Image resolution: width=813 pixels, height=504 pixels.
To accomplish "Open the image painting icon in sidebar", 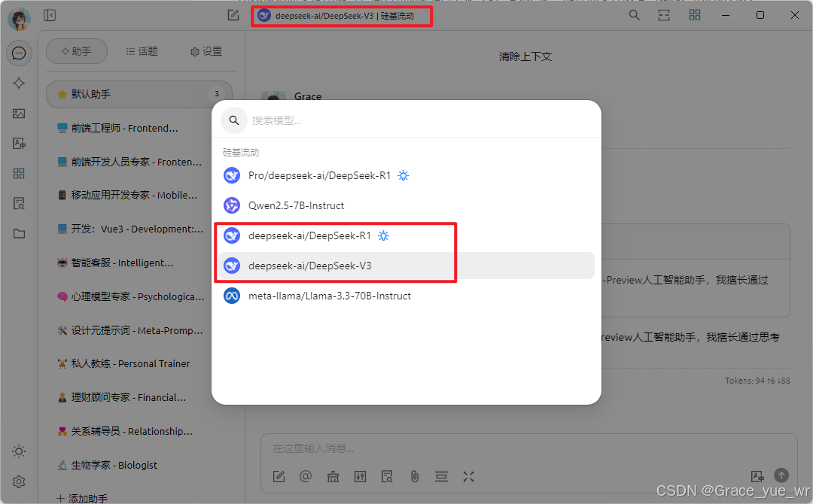I will (19, 114).
